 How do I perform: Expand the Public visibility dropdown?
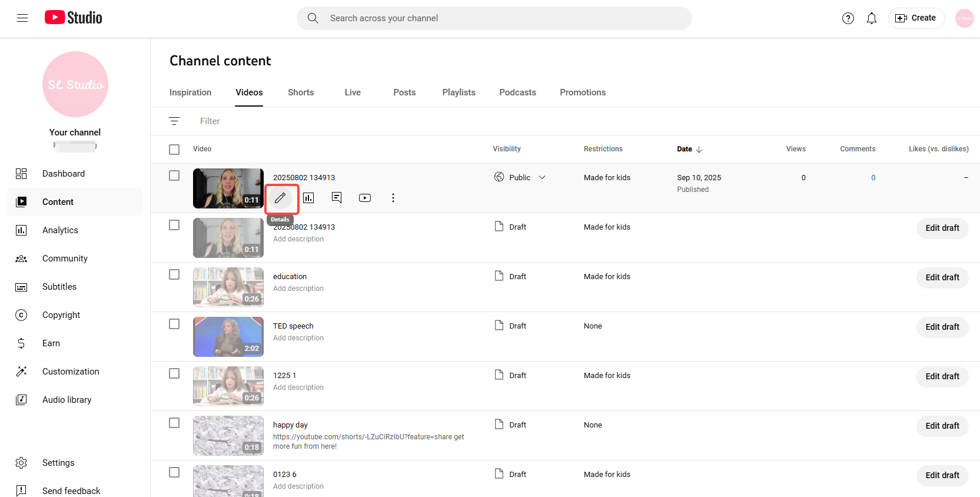pos(542,177)
